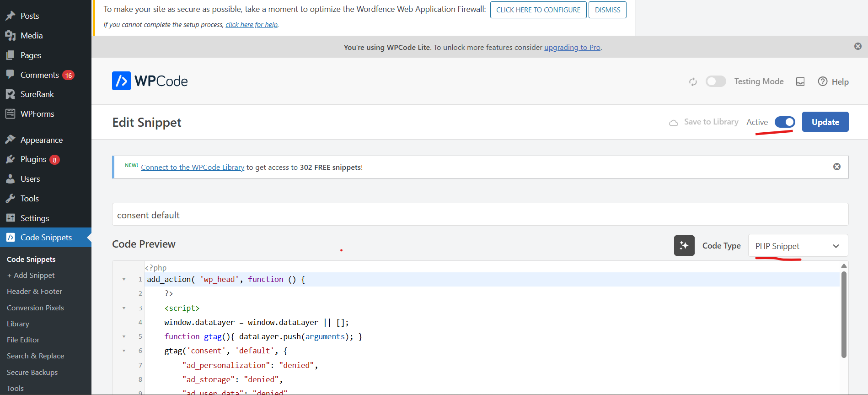Click the Plugins plug icon
Viewport: 868px width, 395px height.
coord(11,159)
